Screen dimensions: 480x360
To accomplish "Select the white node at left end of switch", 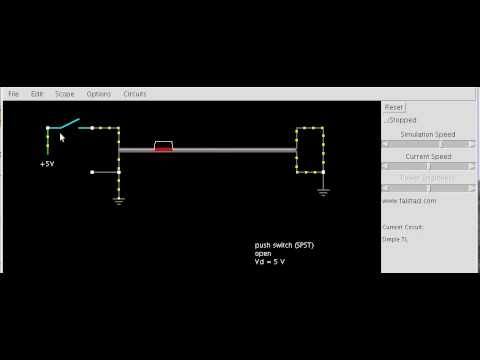I will coord(48,128).
